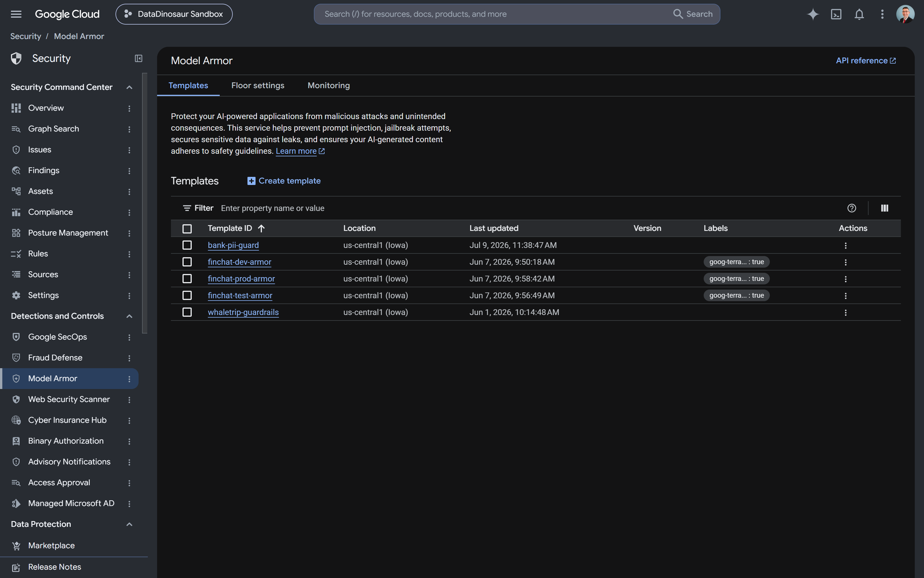This screenshot has height=578, width=924.
Task: Activate Cloud Shell terminal icon
Action: pos(836,14)
